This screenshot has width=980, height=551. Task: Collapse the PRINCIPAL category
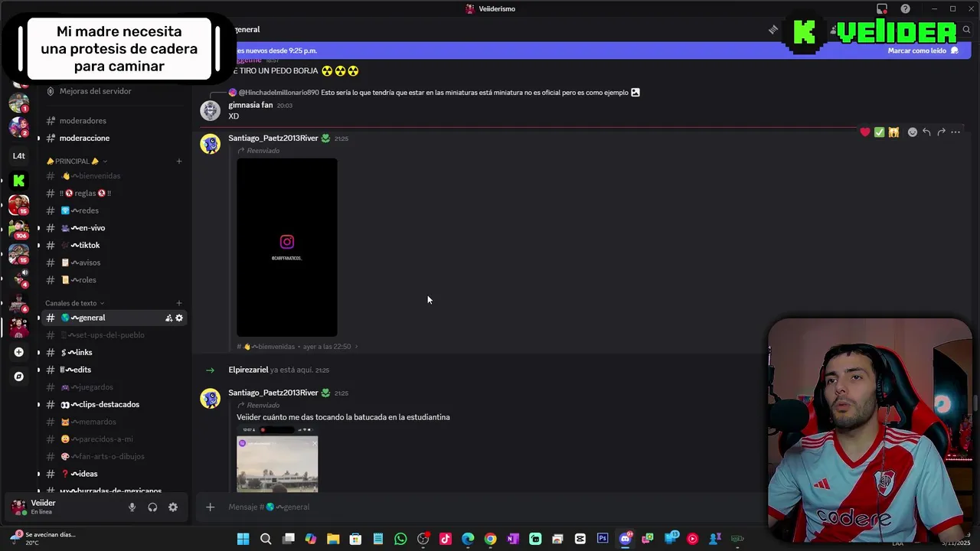(77, 161)
